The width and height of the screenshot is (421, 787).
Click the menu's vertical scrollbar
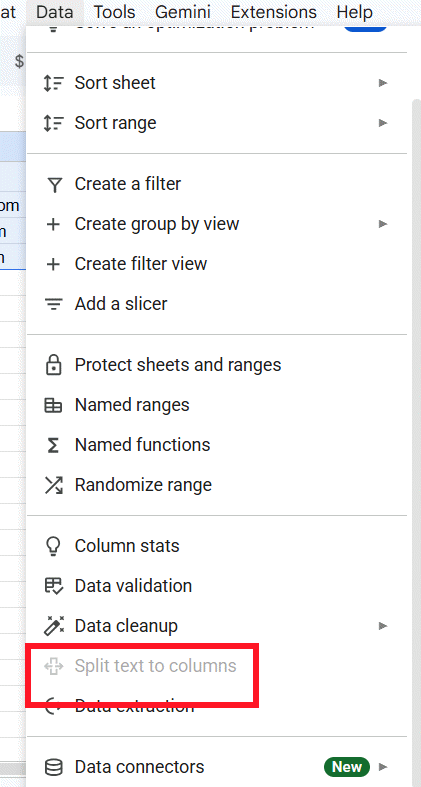(x=416, y=442)
